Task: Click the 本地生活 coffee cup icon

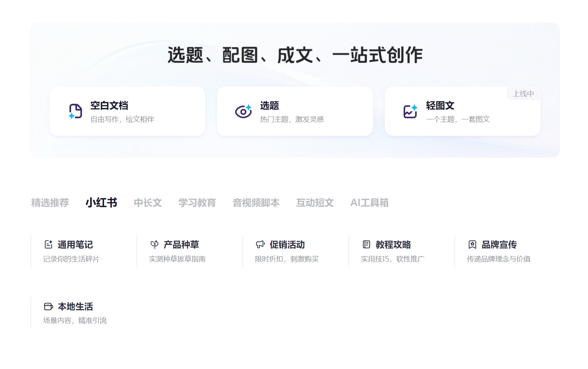Action: tap(48, 306)
